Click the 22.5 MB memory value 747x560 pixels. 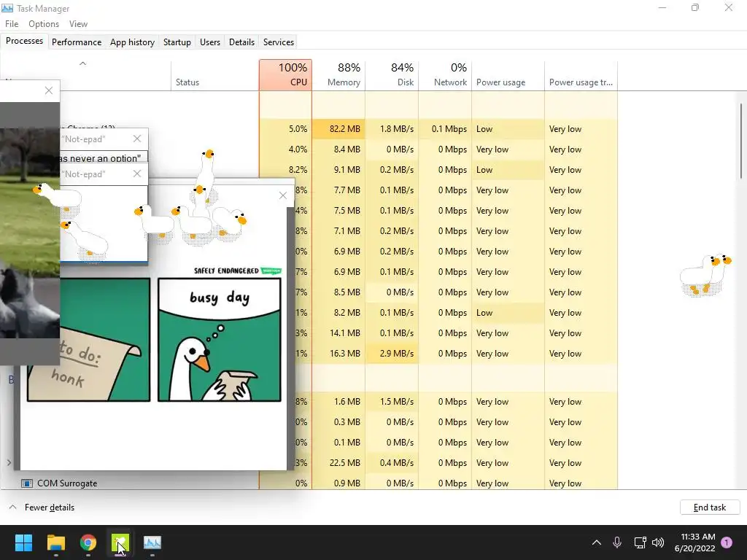click(344, 462)
